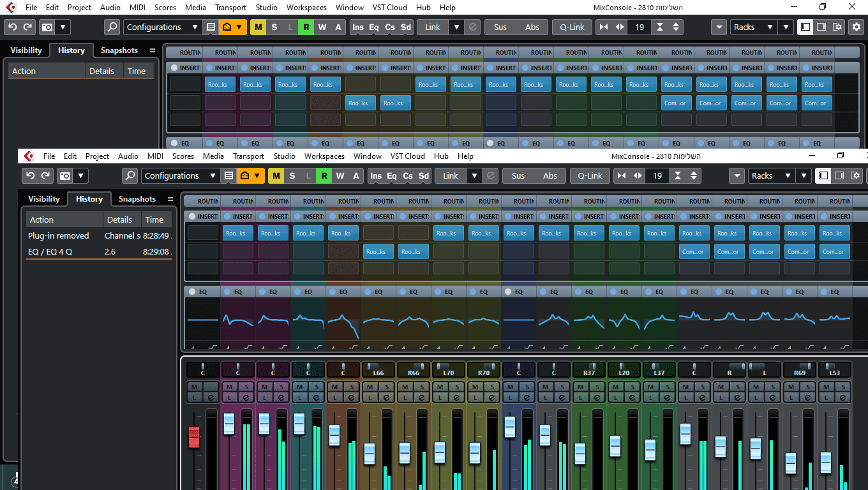Open the Transport menu in the front window menu bar
Screen dimensions: 868x490
pyautogui.click(x=248, y=156)
